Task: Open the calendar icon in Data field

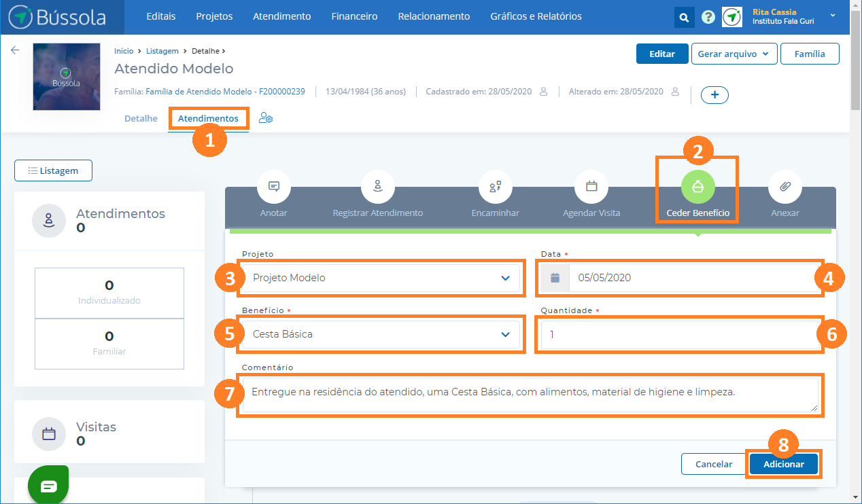Action: (x=555, y=278)
